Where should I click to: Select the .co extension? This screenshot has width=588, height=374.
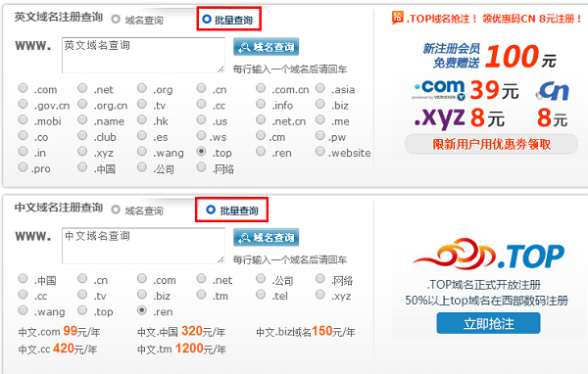(23, 135)
